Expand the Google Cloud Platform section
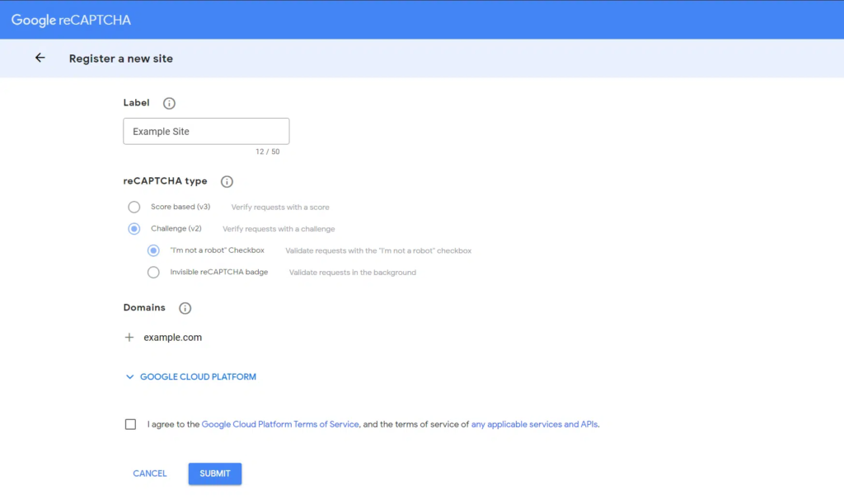Image resolution: width=844 pixels, height=504 pixels. [x=198, y=377]
